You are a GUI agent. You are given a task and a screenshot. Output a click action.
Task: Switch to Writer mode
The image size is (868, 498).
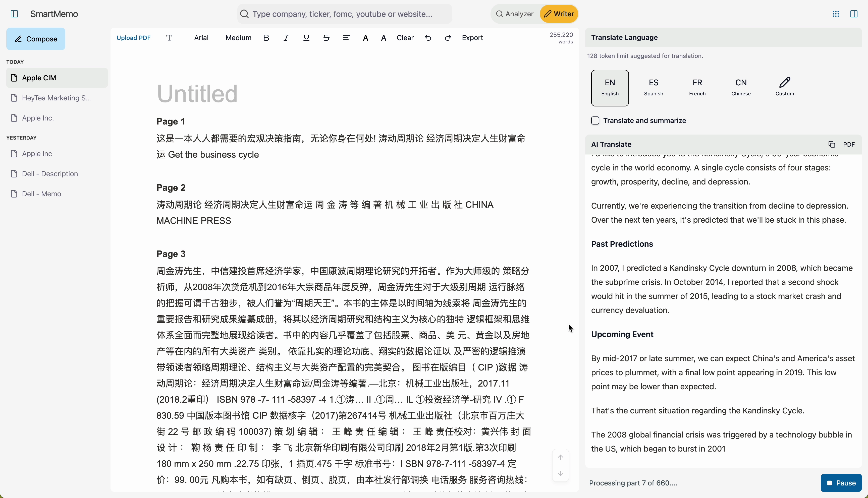click(x=559, y=14)
